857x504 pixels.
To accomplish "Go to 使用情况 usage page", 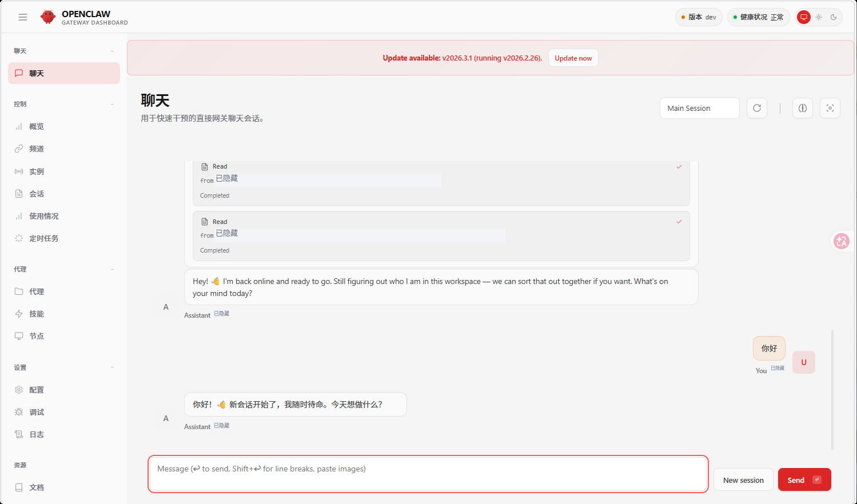I will (64, 216).
